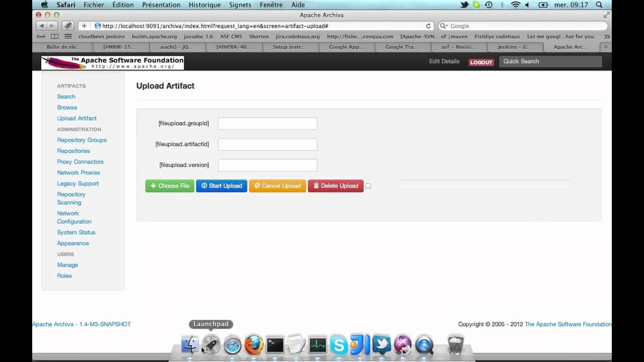Open the Signets menu
The height and width of the screenshot is (362, 644).
pyautogui.click(x=240, y=5)
